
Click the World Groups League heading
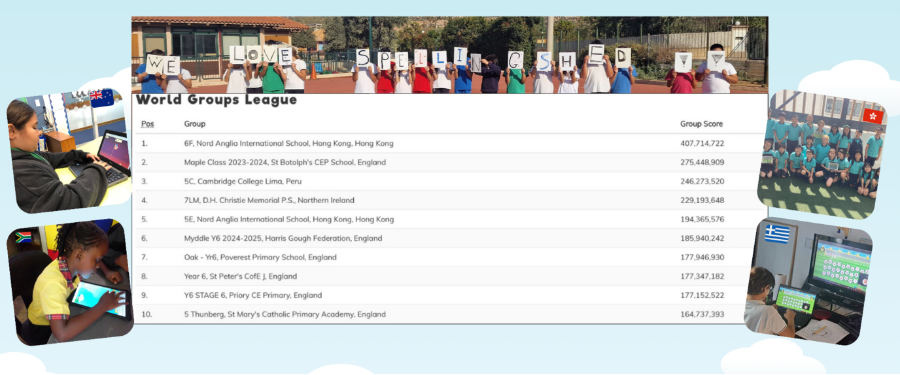(x=216, y=100)
